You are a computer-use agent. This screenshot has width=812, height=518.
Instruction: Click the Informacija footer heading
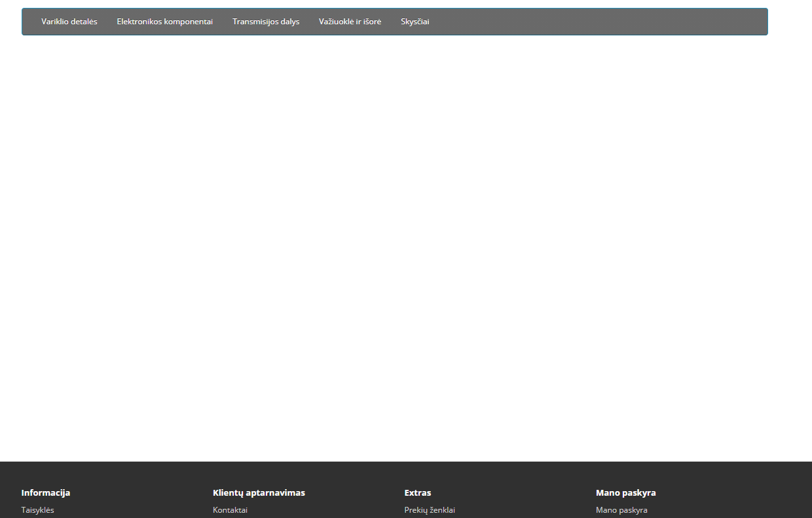46,492
